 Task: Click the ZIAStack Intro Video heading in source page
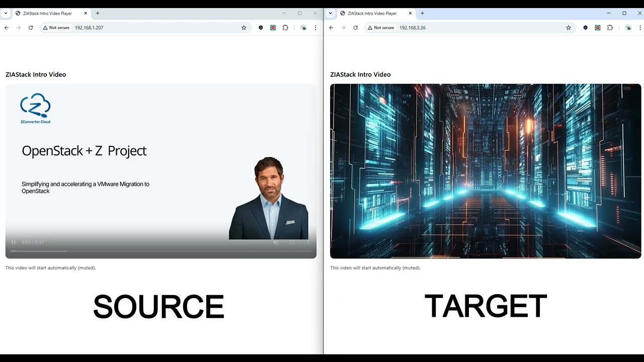(36, 74)
